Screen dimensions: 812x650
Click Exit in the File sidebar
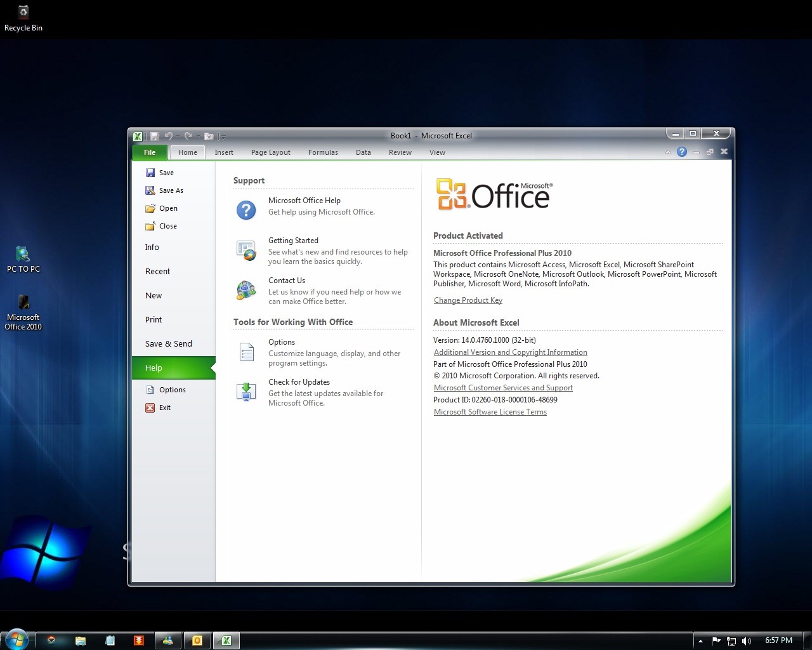click(158, 408)
